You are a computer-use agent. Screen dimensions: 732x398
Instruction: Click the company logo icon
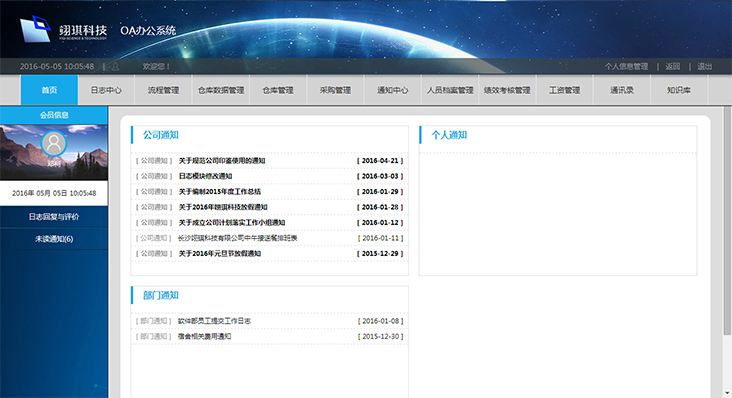pos(35,29)
